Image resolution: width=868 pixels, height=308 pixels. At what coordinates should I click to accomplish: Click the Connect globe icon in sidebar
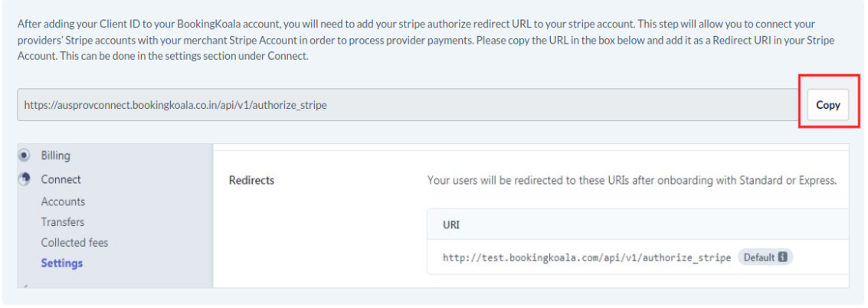[24, 179]
